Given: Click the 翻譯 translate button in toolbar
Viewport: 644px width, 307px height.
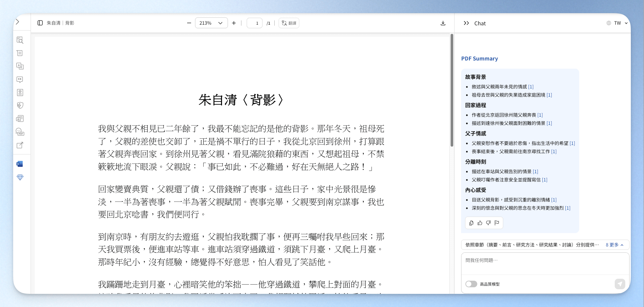Looking at the screenshot, I should pos(289,23).
